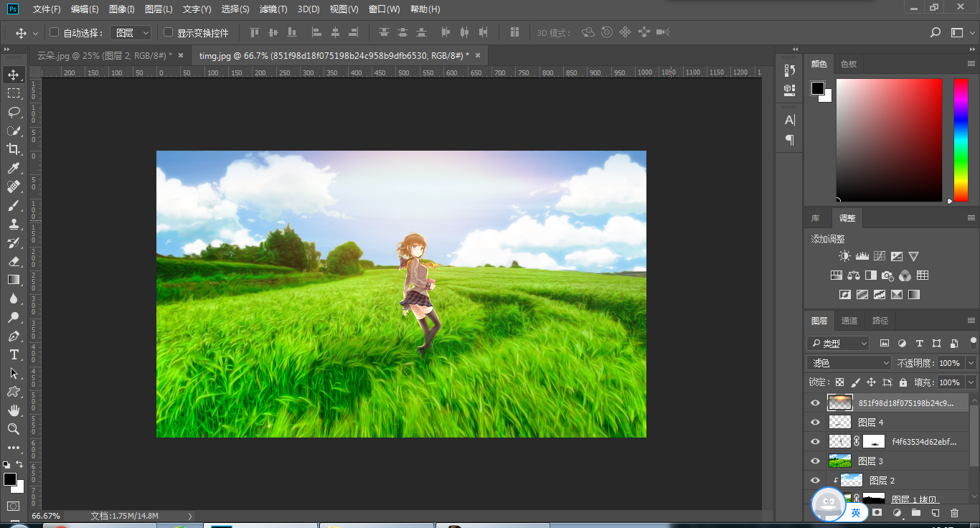
Task: Select the Eyedropper tool
Action: pyautogui.click(x=14, y=168)
